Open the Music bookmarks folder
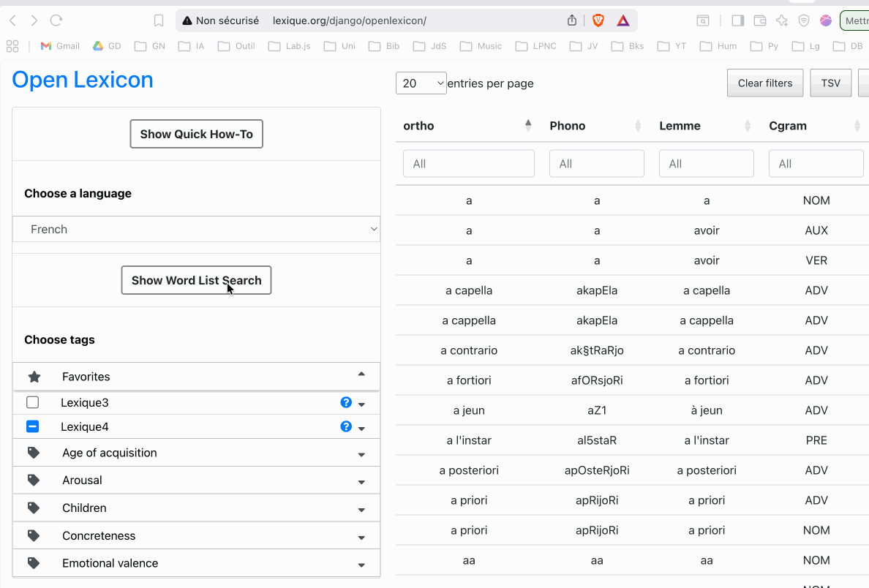 click(x=481, y=46)
